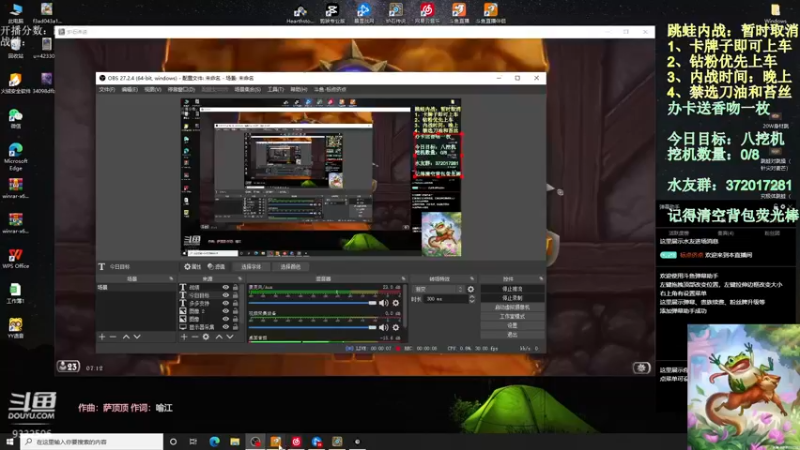
Task: Pop out the 来源 Sources dock
Action: tap(240, 279)
